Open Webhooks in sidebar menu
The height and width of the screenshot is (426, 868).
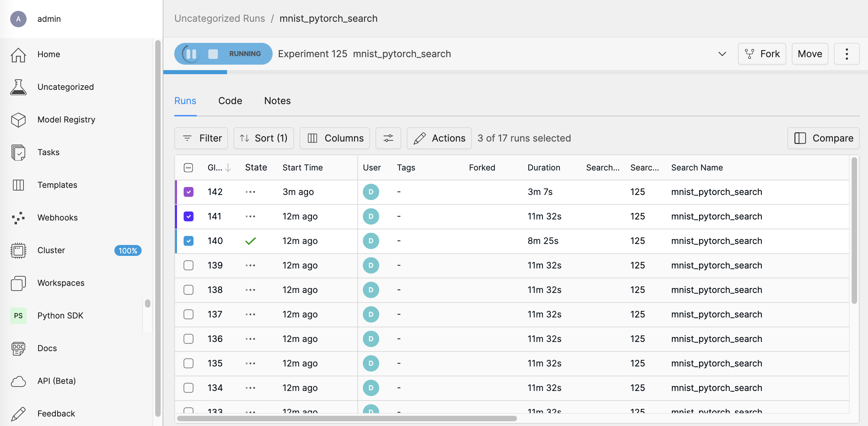pyautogui.click(x=58, y=218)
